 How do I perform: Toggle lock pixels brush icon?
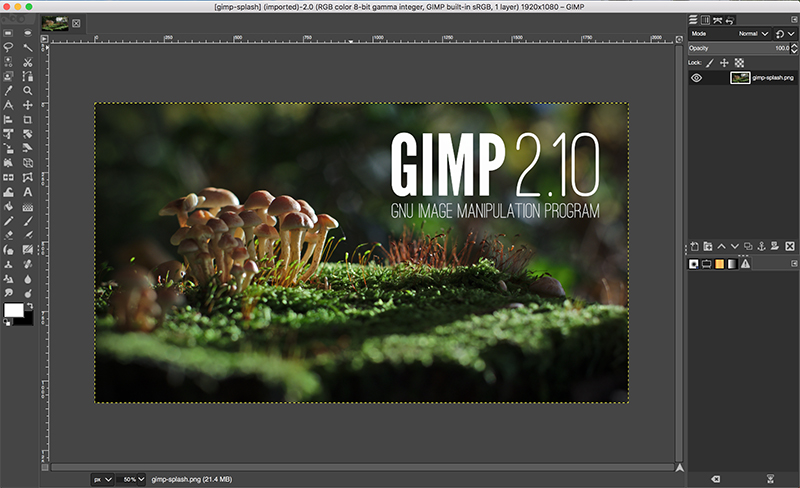(x=710, y=63)
